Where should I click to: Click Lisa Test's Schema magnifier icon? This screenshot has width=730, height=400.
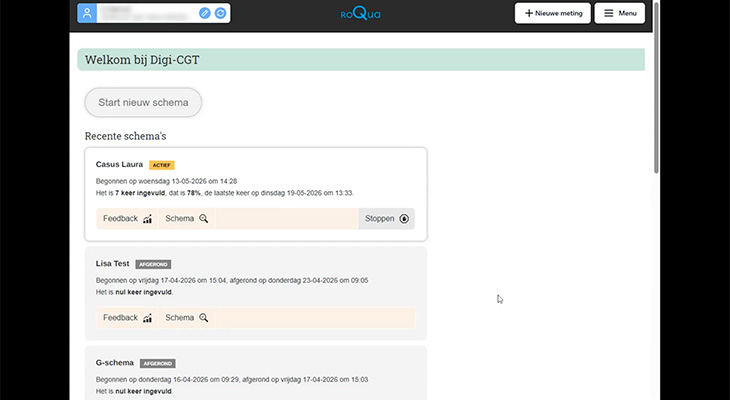pos(203,318)
